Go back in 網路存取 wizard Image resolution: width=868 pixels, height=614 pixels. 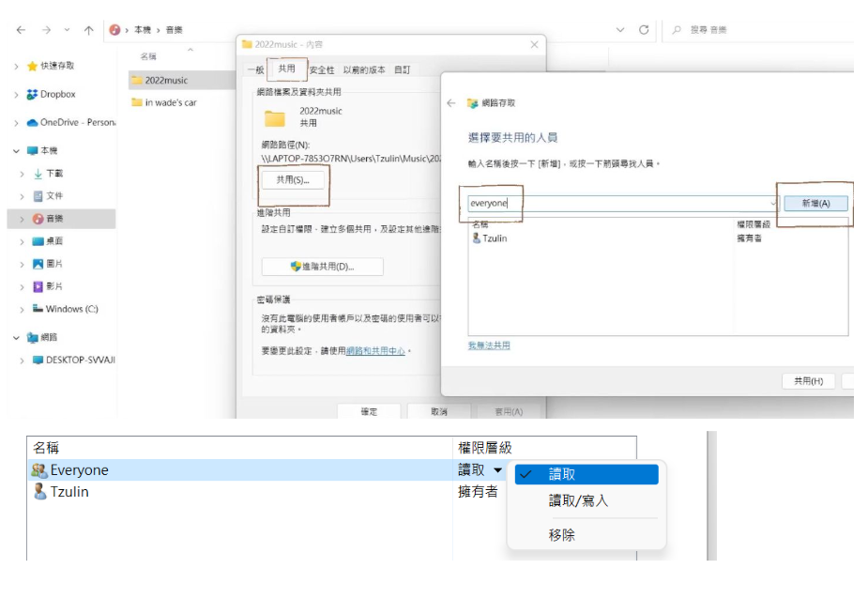tap(451, 103)
